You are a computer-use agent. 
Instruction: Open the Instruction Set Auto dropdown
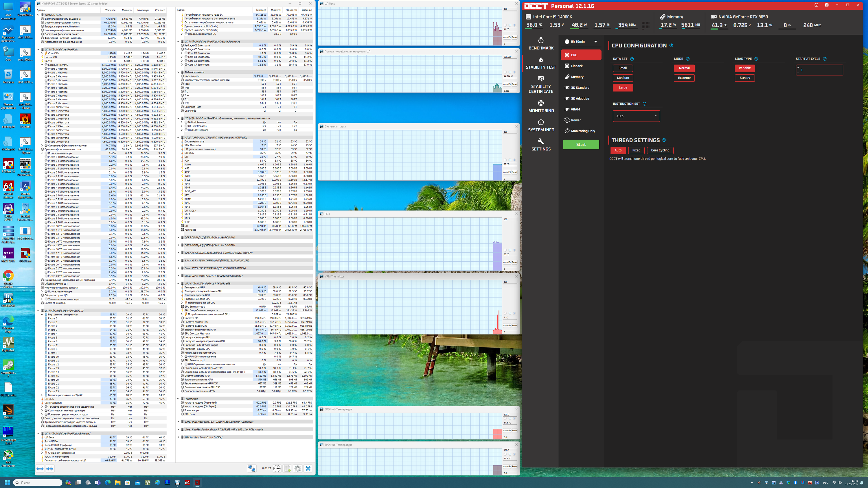click(x=636, y=116)
